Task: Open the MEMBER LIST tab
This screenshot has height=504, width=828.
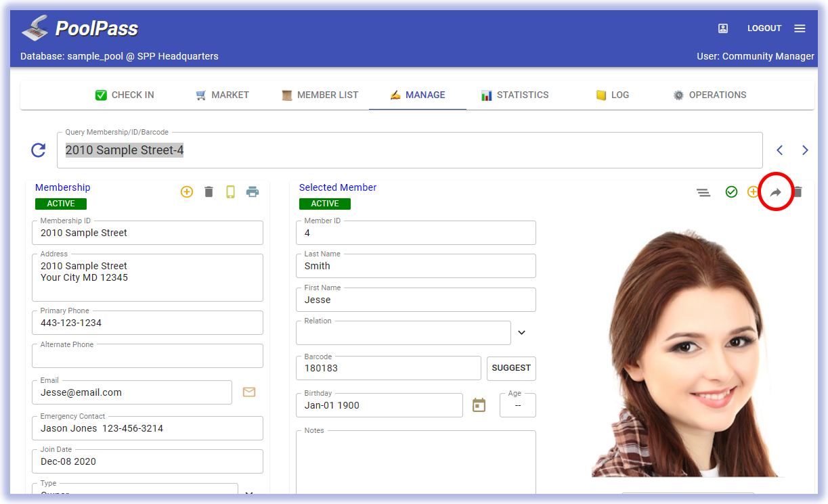Action: pyautogui.click(x=320, y=95)
